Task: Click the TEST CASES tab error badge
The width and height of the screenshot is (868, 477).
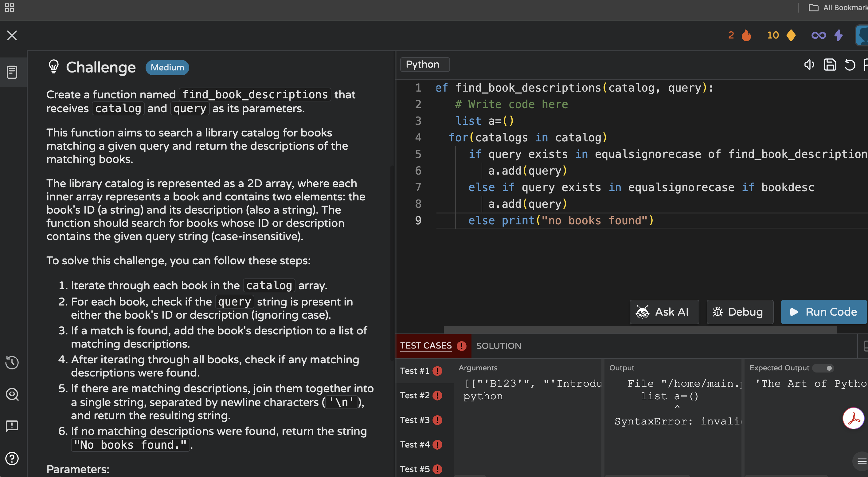Action: [x=462, y=346]
